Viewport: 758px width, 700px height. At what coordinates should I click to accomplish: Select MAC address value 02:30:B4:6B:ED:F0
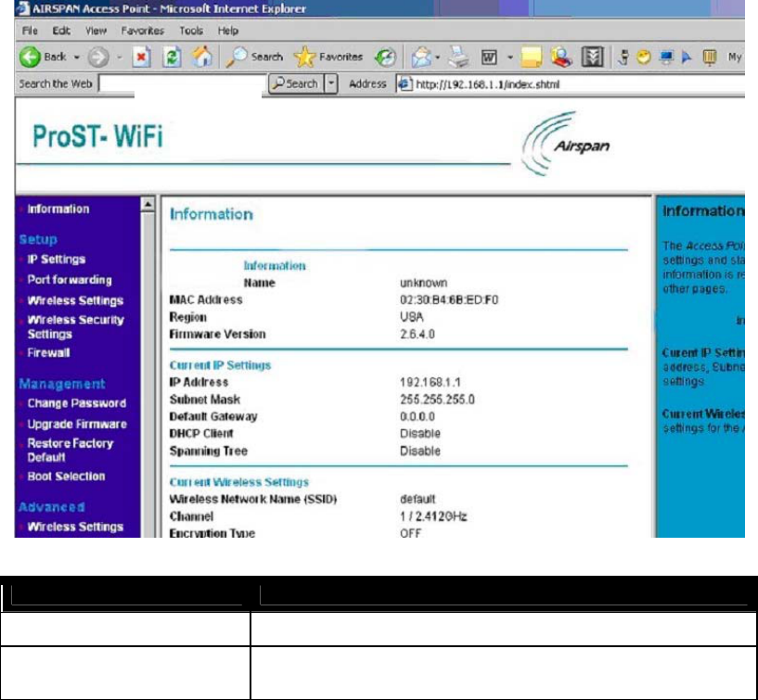(x=449, y=300)
